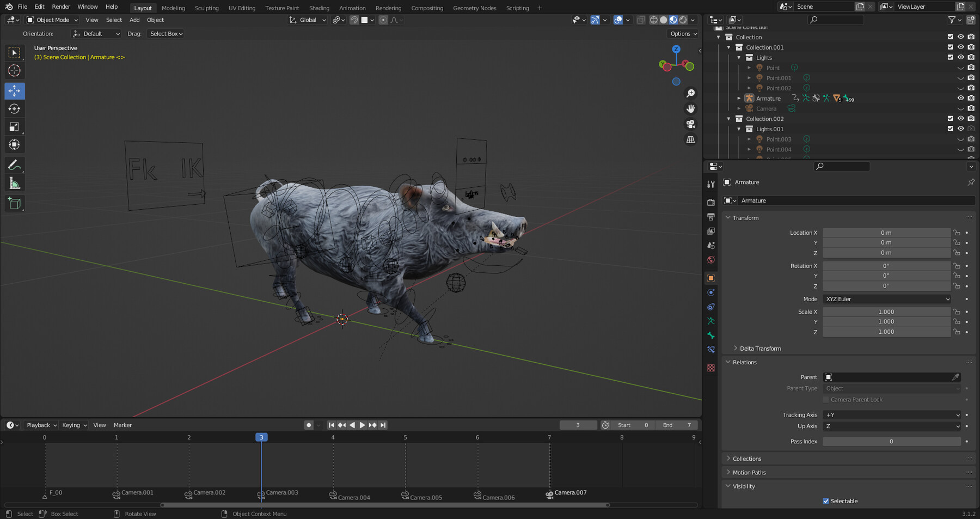This screenshot has width=980, height=519.
Task: Select the Measure tool
Action: pos(15,182)
